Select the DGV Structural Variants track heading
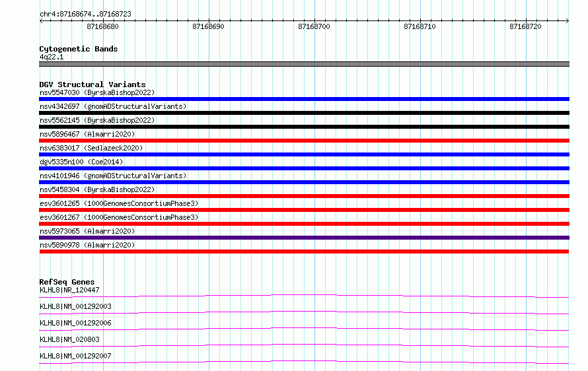This screenshot has width=588, height=371. coord(92,84)
